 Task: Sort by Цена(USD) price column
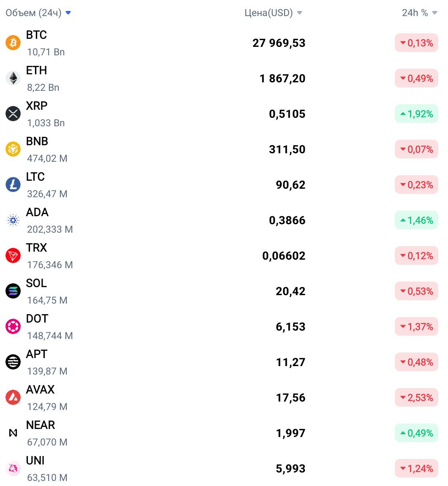[273, 13]
